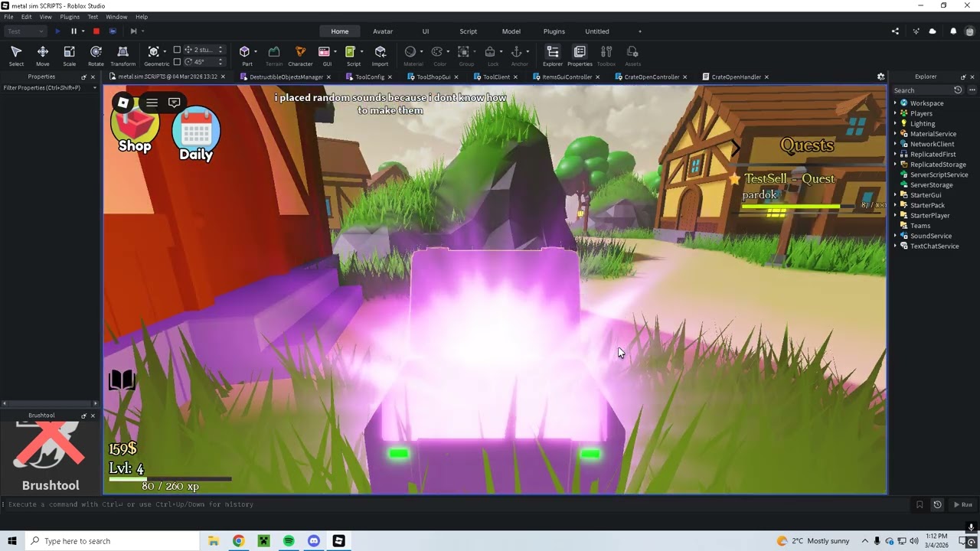Click the Properties panel horizontal scrollbar
The height and width of the screenshot is (551, 980).
pyautogui.click(x=50, y=403)
